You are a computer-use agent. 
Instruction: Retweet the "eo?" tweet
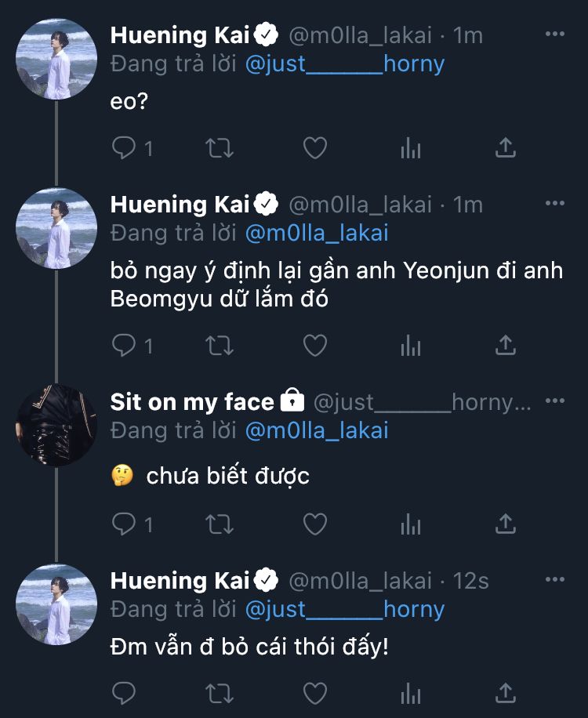[x=220, y=147]
